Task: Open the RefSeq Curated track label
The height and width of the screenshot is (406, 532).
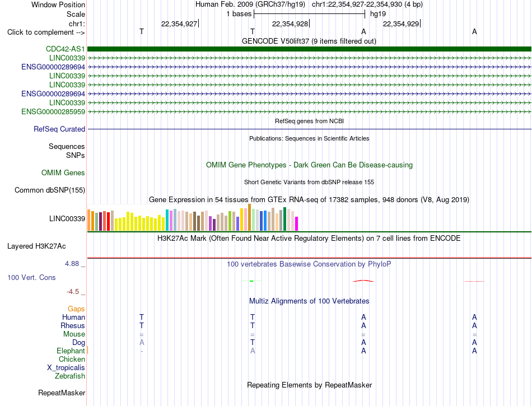Action: pyautogui.click(x=59, y=129)
